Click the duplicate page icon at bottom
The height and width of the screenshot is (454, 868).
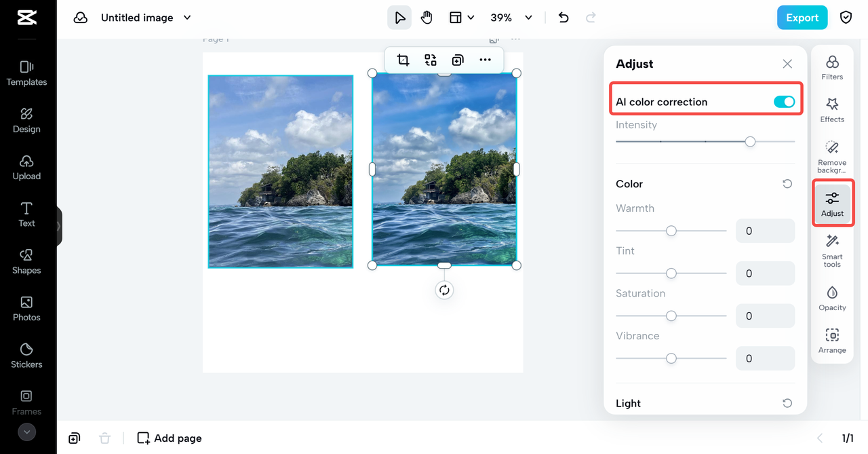pos(75,438)
